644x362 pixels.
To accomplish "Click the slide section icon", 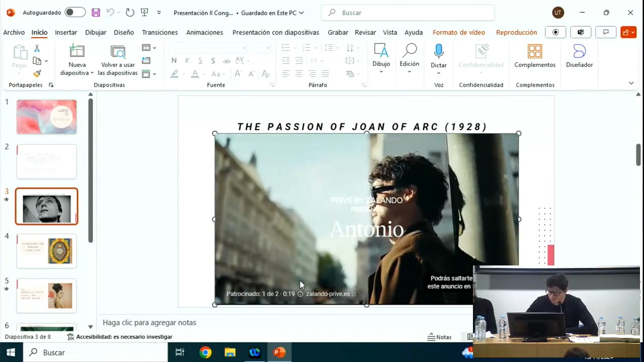I will pyautogui.click(x=146, y=74).
